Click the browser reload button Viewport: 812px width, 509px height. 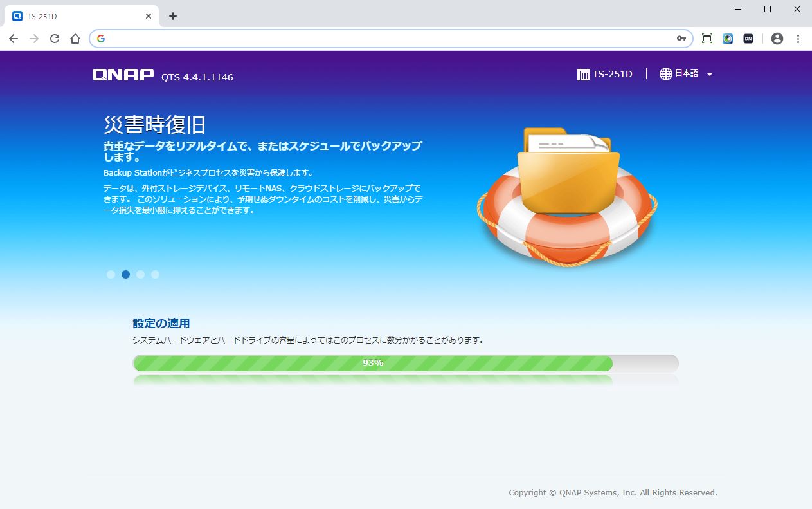[55, 39]
